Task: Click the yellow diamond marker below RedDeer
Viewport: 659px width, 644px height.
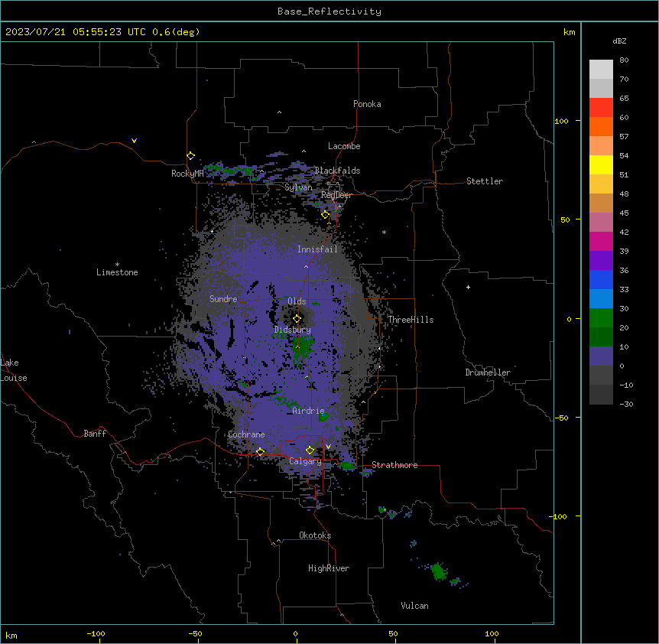Action: click(325, 214)
